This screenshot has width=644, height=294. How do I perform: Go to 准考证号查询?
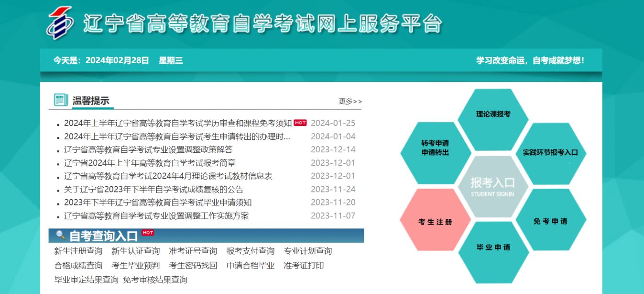193,251
